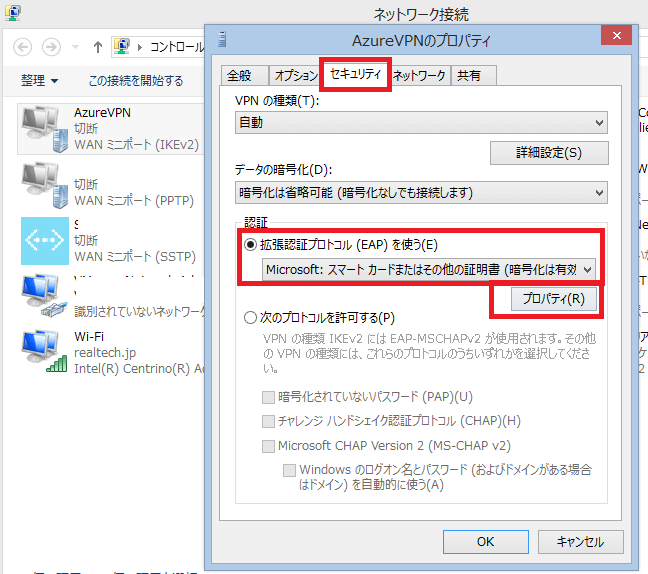Click the WAN ミニポート (IKEv2) text
Viewport: 648px width, 574px height.
tap(136, 145)
